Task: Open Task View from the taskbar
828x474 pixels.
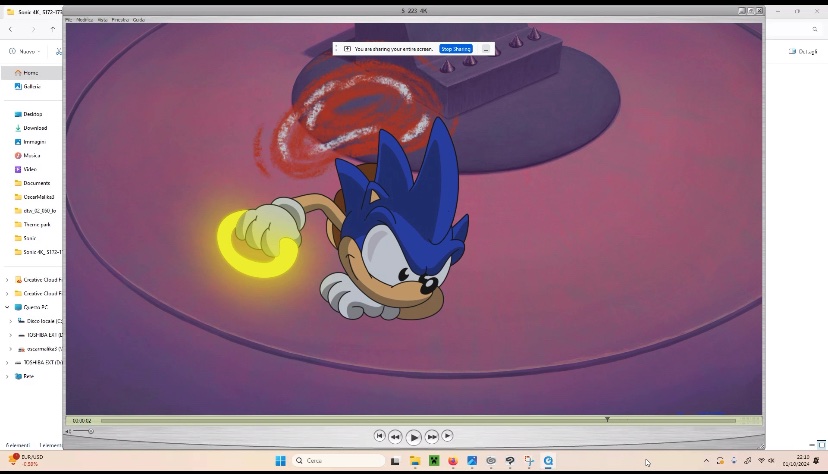Action: pos(395,461)
